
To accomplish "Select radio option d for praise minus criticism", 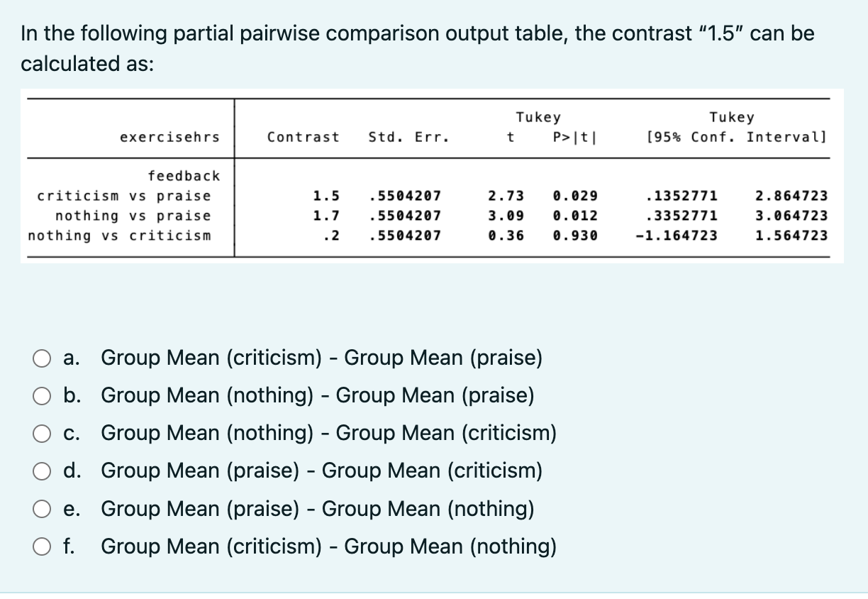I will tap(40, 471).
